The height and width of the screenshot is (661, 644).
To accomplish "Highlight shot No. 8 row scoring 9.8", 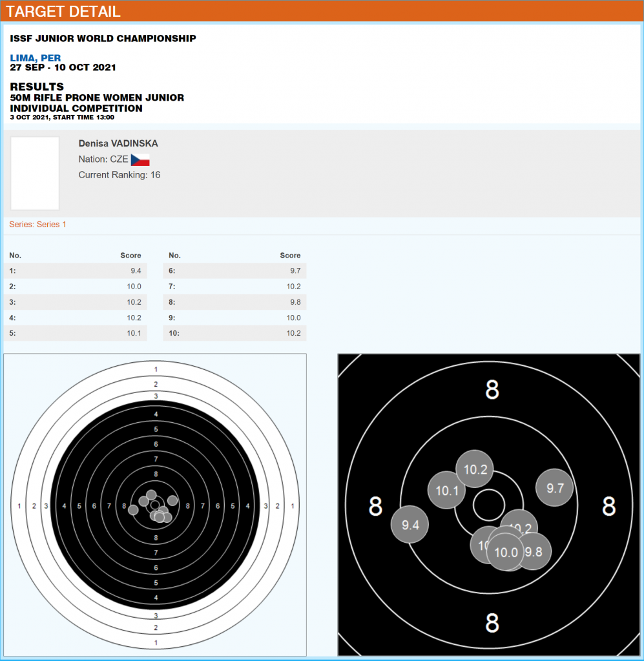I will (x=234, y=302).
